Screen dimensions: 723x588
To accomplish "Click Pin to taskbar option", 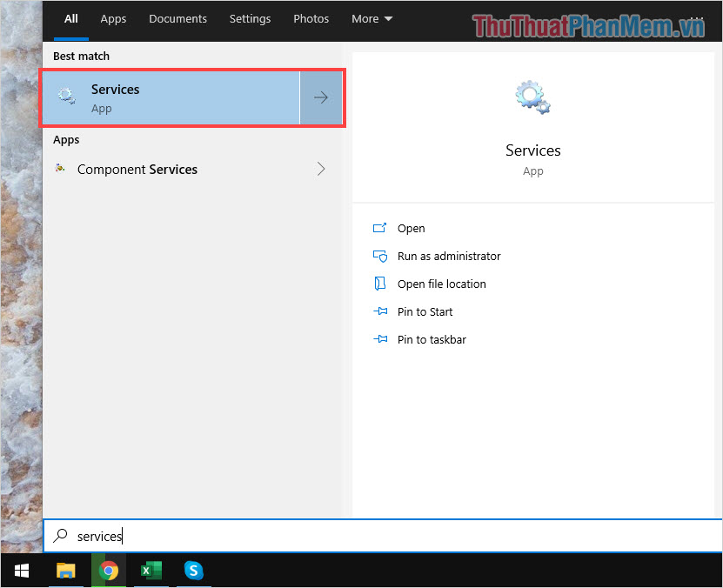I will [x=432, y=339].
